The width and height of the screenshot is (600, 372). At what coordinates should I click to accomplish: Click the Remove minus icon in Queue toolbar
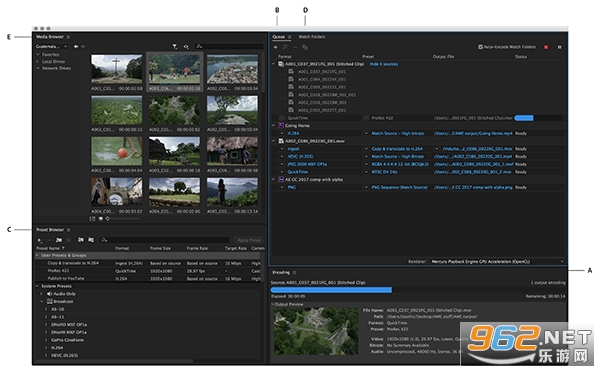click(295, 47)
